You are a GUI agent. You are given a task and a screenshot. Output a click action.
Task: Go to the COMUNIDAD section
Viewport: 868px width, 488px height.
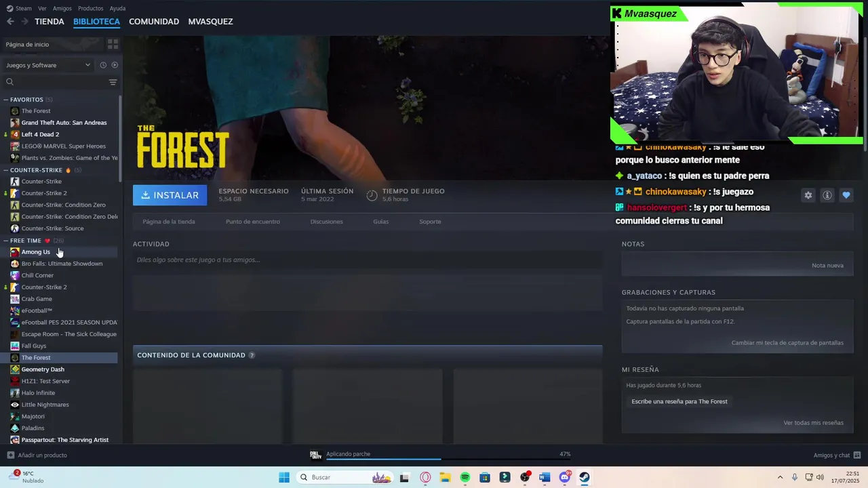tap(154, 22)
